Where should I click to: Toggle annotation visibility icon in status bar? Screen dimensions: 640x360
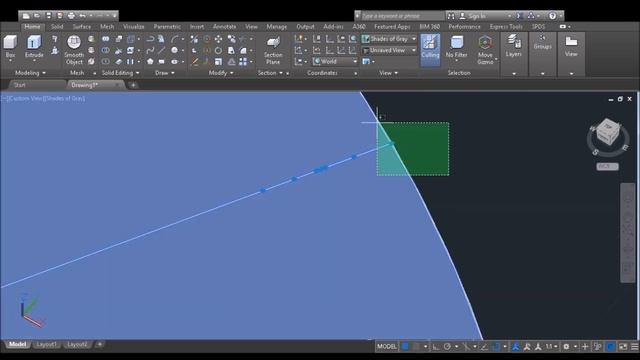516,347
